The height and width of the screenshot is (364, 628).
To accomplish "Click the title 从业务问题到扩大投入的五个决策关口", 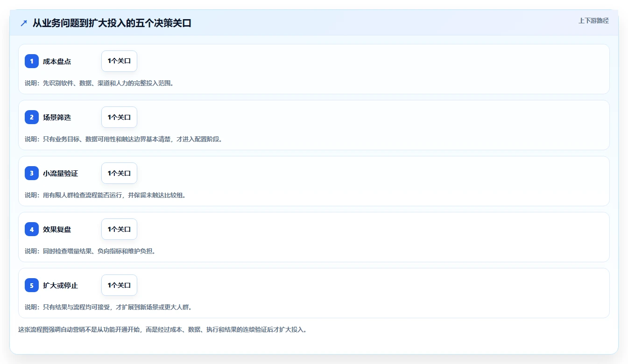I will [112, 23].
